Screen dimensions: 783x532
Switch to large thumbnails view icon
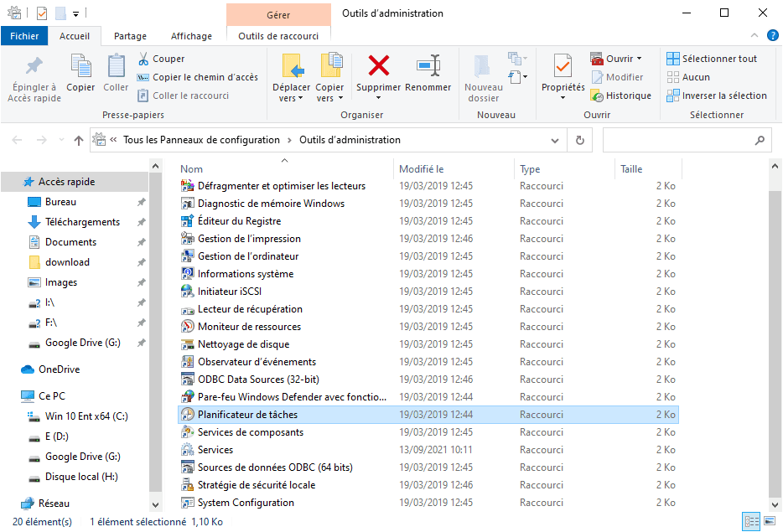tap(770, 521)
